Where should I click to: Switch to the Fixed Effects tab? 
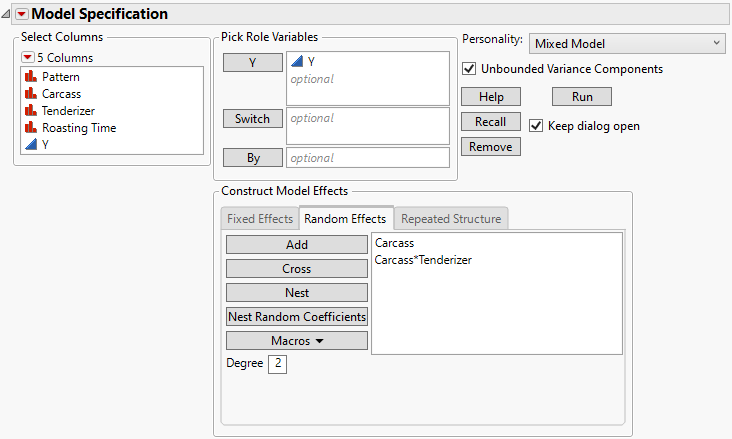pos(260,219)
